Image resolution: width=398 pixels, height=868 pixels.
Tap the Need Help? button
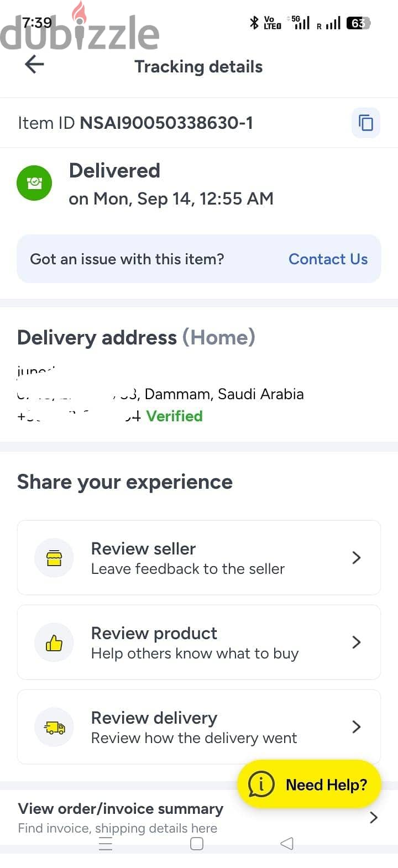click(x=309, y=784)
